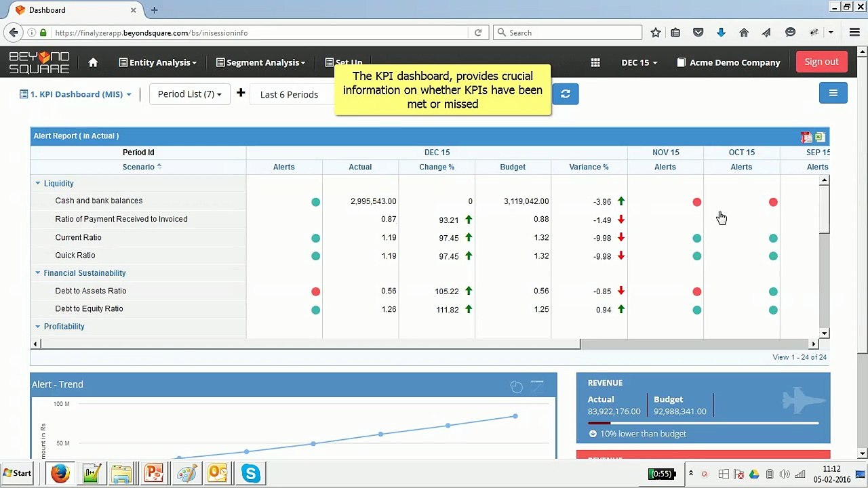
Task: Expand the Profitability group
Action: click(38, 327)
